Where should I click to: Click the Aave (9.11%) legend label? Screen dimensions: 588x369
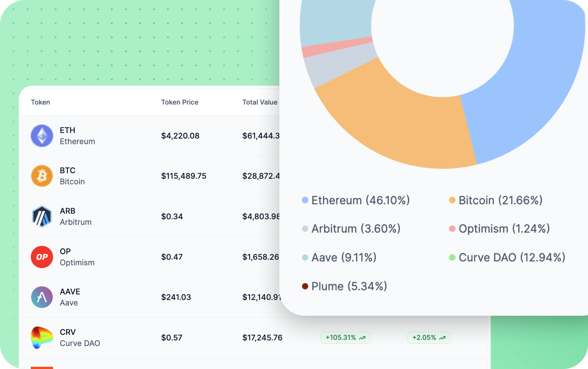tap(344, 257)
